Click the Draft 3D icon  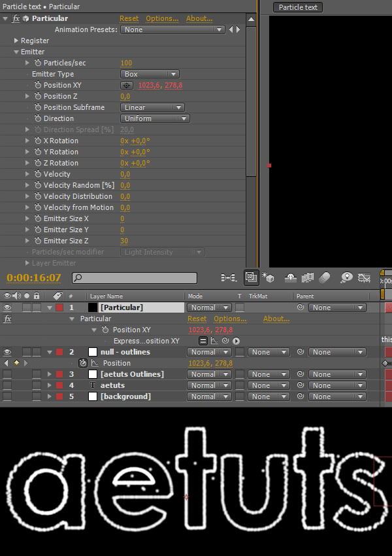(268, 277)
